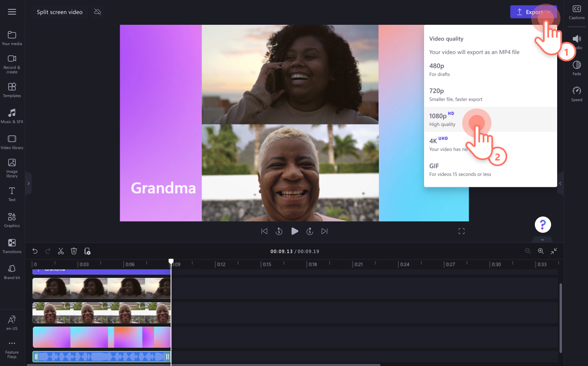Open the Speed control
588x366 pixels.
click(577, 93)
